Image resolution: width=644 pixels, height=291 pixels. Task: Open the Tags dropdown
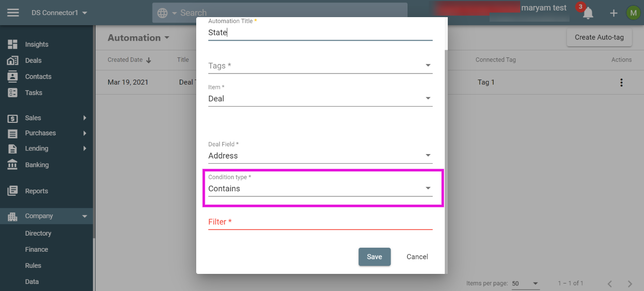click(x=320, y=66)
